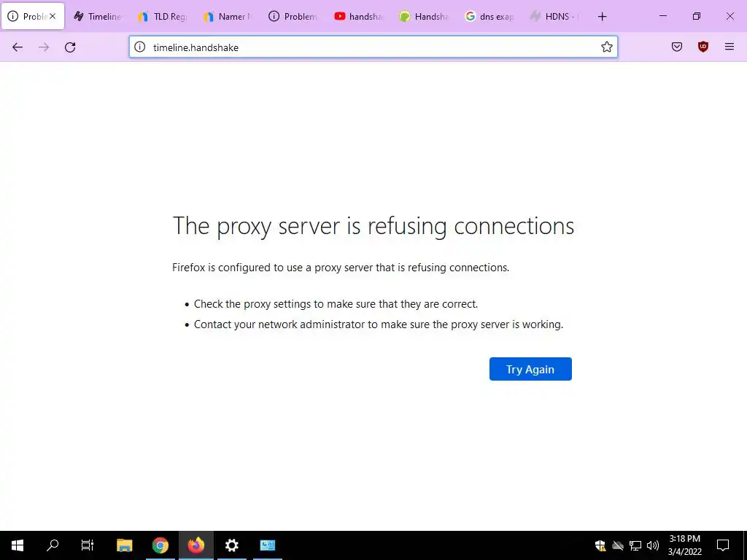The image size is (747, 560).
Task: Click the grayed forward arrow button
Action: pos(44,47)
